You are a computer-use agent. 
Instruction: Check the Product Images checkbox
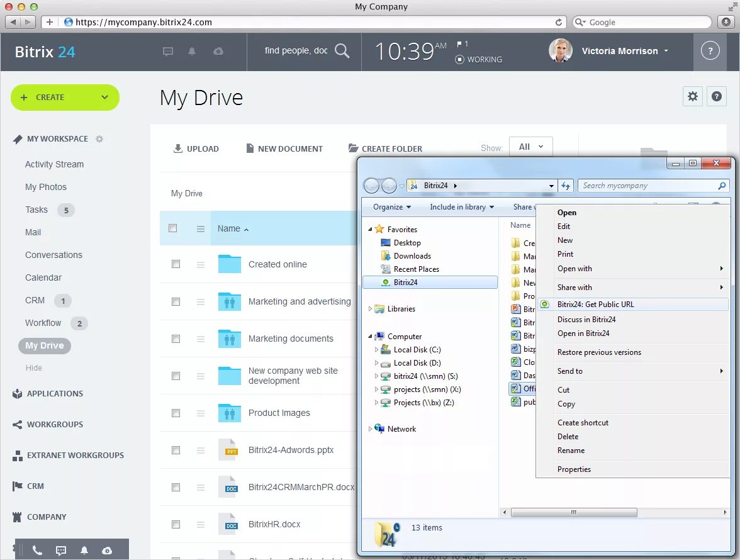pyautogui.click(x=176, y=413)
